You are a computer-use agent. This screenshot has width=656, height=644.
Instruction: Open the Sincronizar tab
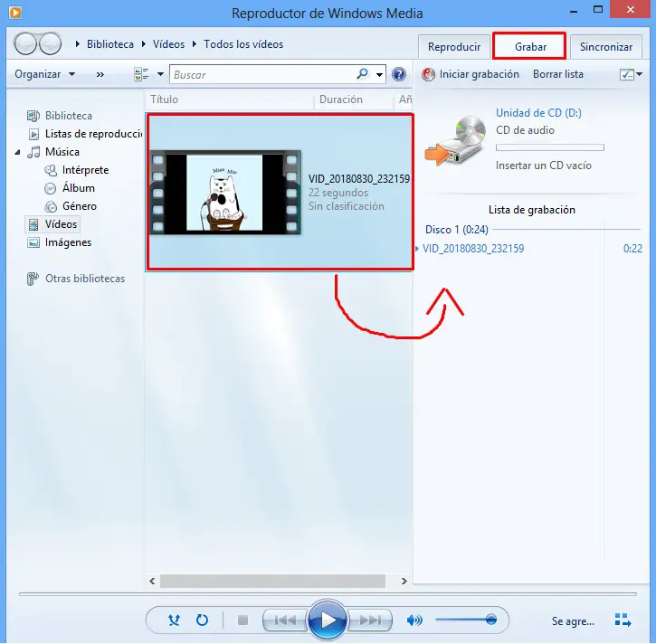click(x=606, y=47)
